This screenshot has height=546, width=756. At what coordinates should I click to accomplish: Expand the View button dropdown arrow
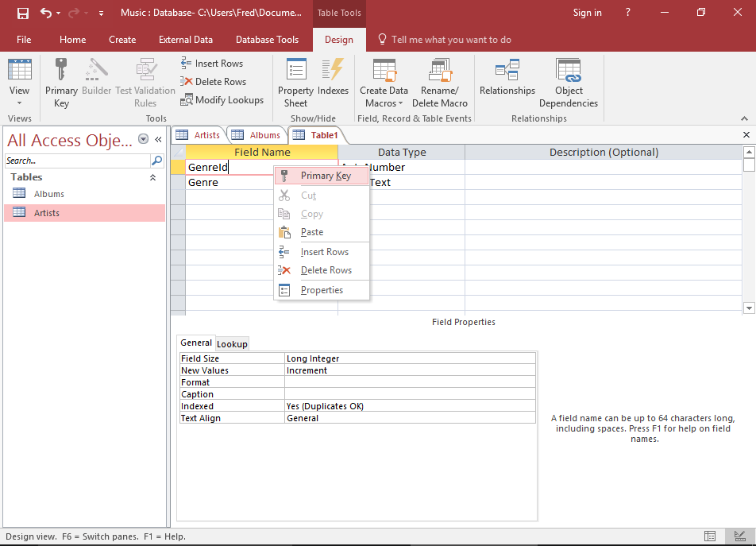19,103
